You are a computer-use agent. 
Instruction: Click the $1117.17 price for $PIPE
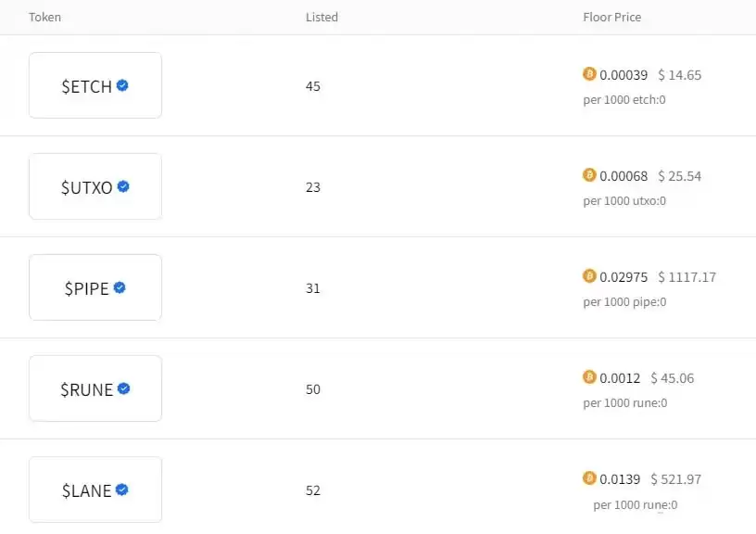(x=687, y=277)
